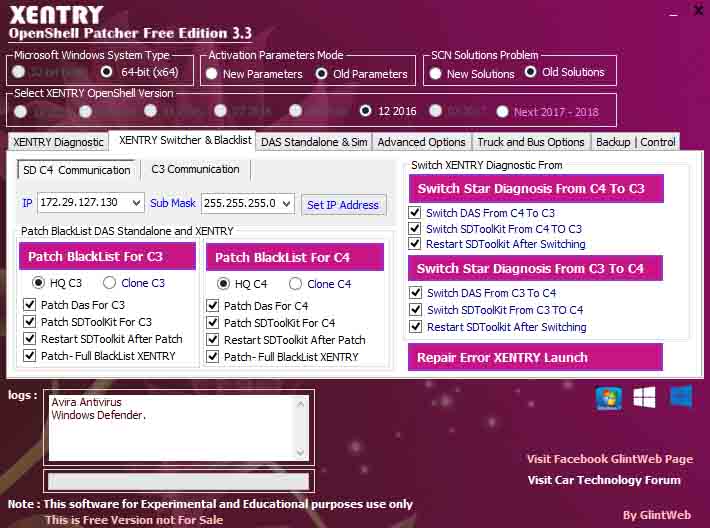Open DAS Standalone & Sim tab
This screenshot has width=710, height=528.
(x=314, y=142)
